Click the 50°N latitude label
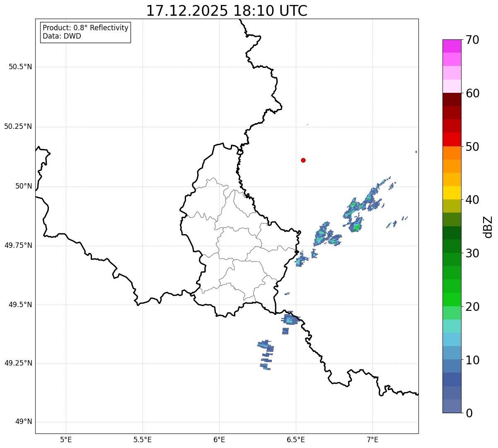 pyautogui.click(x=24, y=186)
